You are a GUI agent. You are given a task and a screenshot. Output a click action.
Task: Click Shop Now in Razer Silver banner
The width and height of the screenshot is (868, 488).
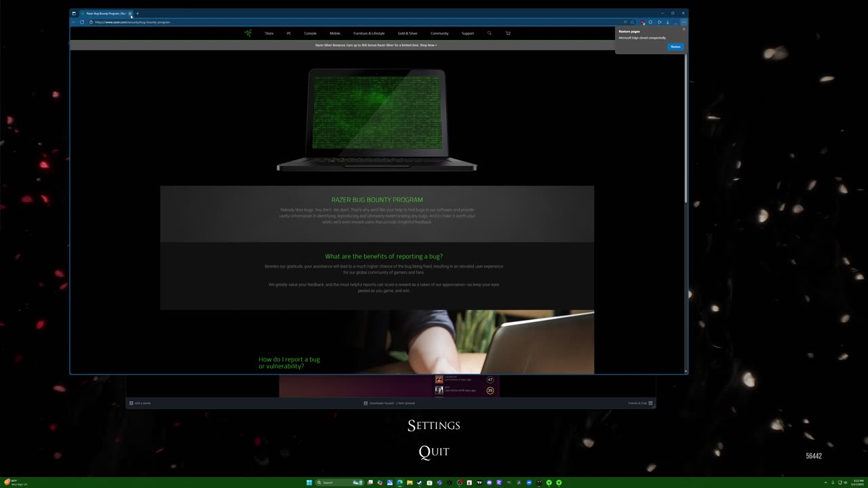tap(428, 45)
